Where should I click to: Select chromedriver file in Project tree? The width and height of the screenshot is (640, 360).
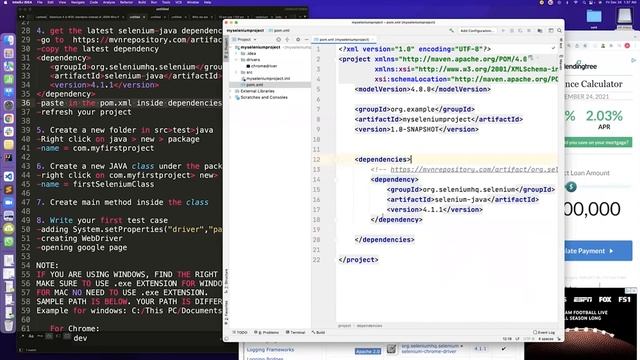[x=262, y=66]
